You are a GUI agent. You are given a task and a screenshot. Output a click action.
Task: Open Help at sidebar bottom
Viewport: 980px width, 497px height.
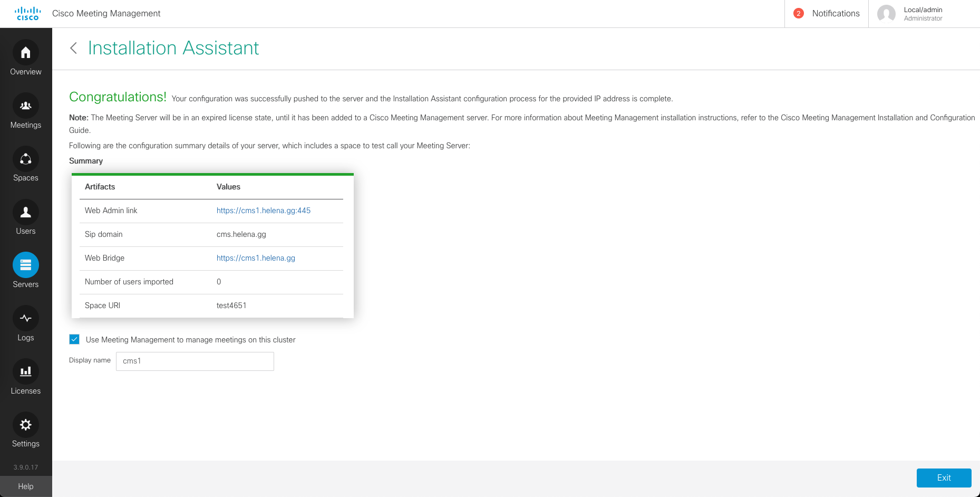coord(25,486)
